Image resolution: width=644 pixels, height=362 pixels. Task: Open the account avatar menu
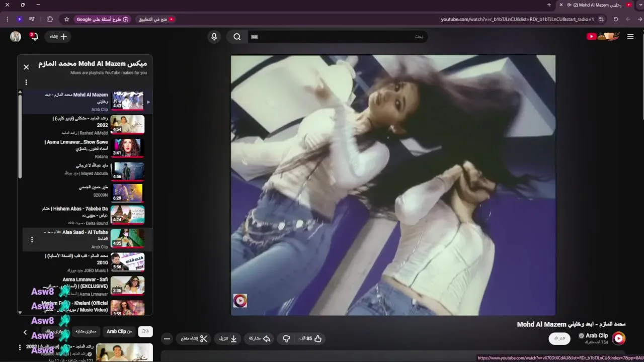(x=16, y=37)
